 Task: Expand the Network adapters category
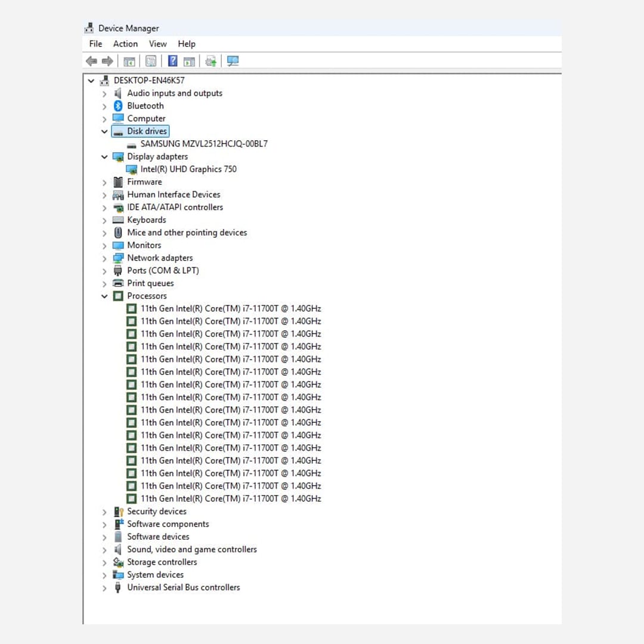click(105, 258)
